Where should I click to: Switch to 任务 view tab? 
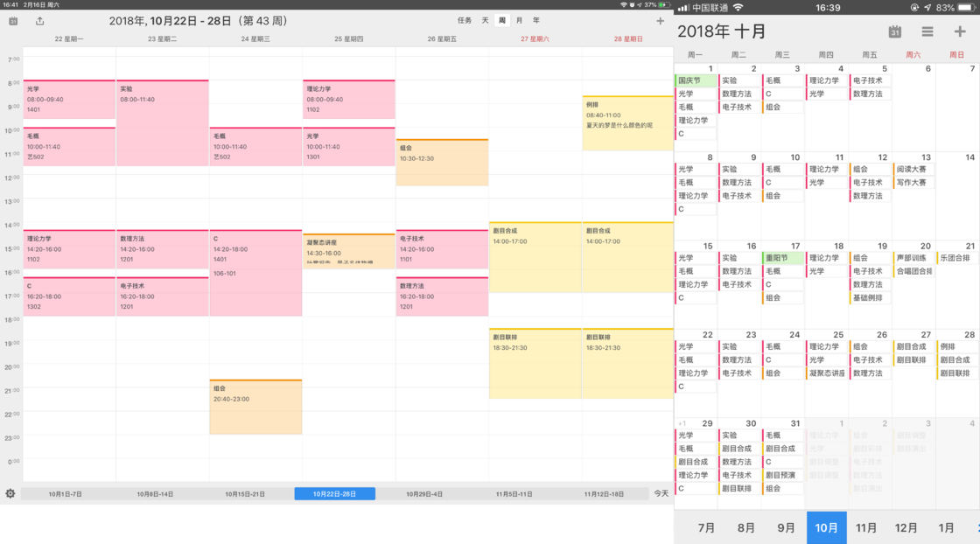tap(465, 21)
